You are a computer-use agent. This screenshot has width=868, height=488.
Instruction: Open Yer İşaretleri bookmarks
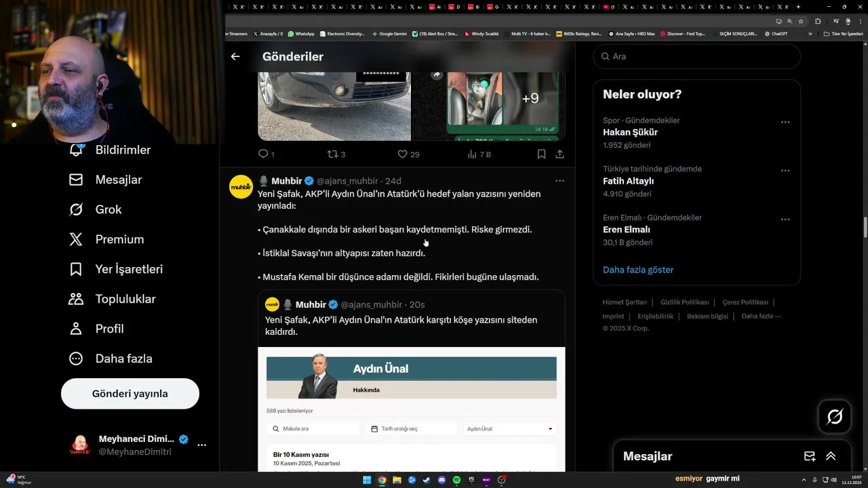(116, 269)
